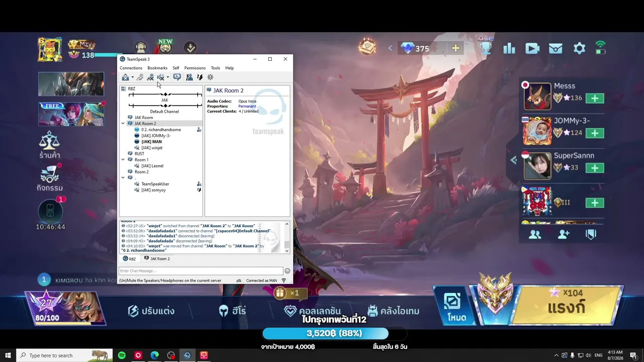Select user [JAK] somyoy
This screenshot has width=644, height=362.
[153, 190]
